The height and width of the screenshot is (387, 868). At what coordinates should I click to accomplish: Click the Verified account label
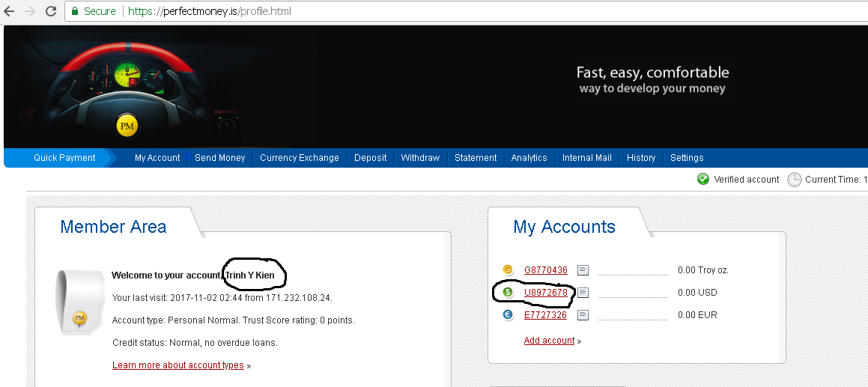tap(746, 180)
